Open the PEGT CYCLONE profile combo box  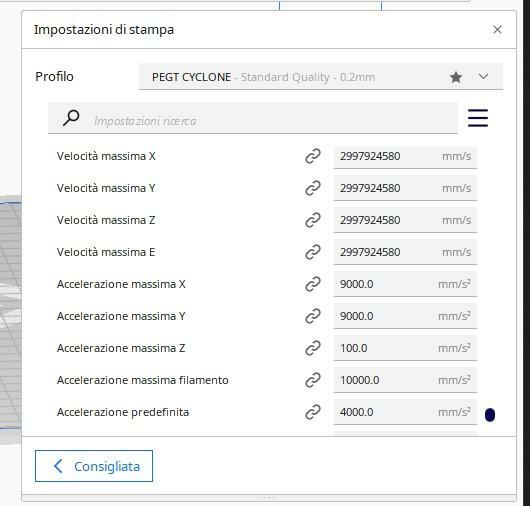321,77
